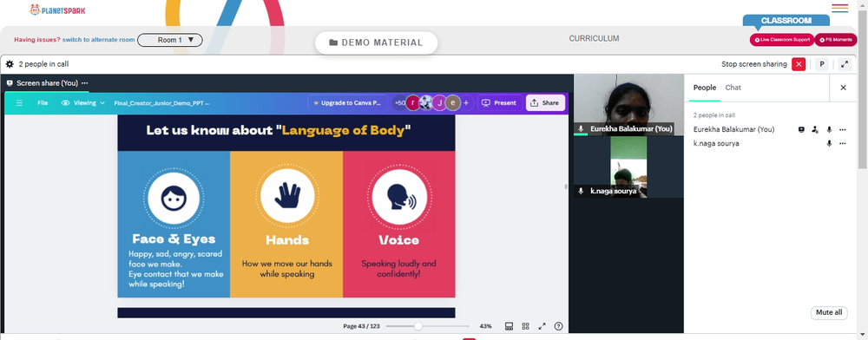The image size is (868, 340).
Task: Open the CURRICULUM tab
Action: coord(594,39)
